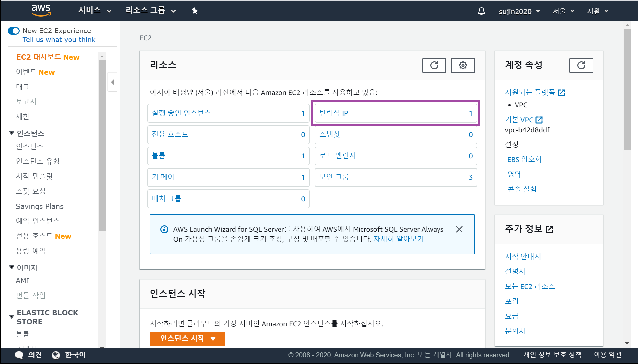This screenshot has height=364, width=638.
Task: Open the 리소스 그룹 dropdown menu
Action: [x=150, y=10]
